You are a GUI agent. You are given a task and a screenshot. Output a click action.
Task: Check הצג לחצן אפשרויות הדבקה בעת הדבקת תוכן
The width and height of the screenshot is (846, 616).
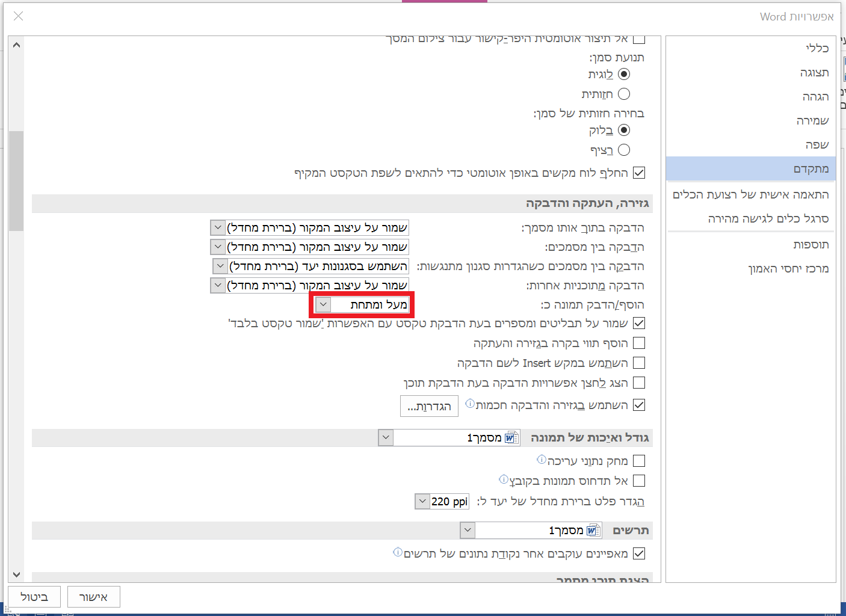click(x=639, y=383)
